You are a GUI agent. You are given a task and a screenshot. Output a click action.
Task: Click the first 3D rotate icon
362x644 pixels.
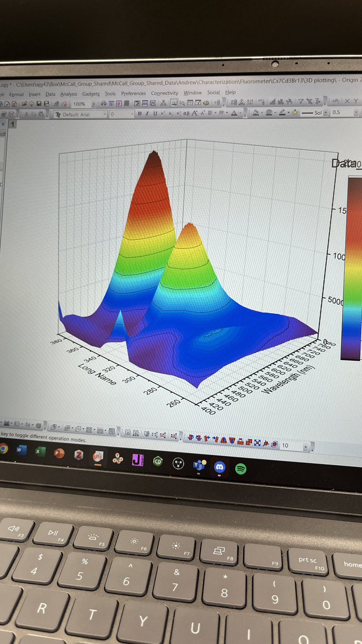click(190, 436)
